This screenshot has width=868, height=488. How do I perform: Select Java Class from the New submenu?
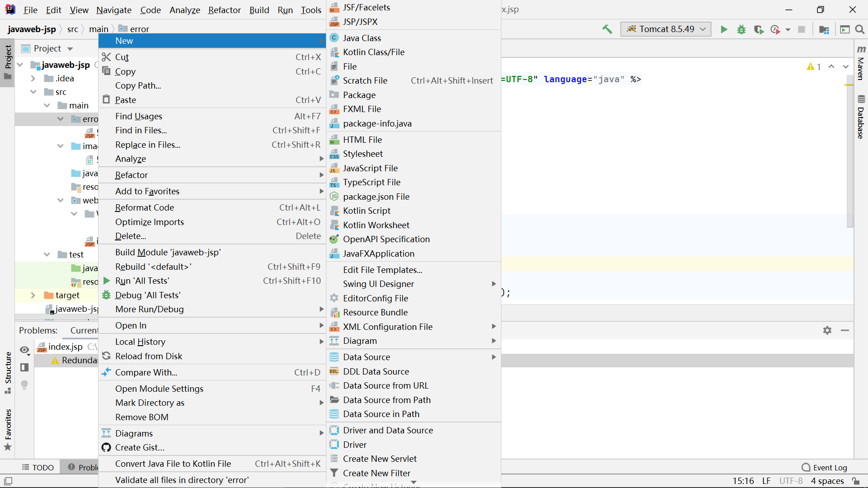(362, 38)
